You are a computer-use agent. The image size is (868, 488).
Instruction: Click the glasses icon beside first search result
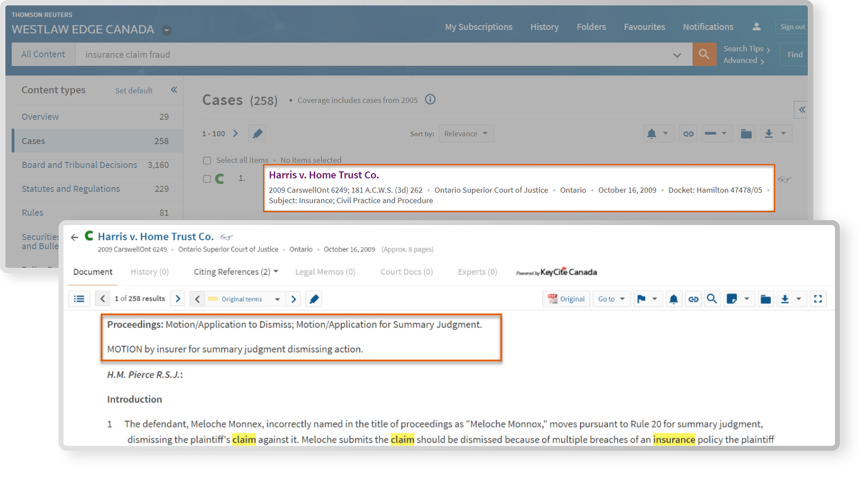pyautogui.click(x=784, y=179)
